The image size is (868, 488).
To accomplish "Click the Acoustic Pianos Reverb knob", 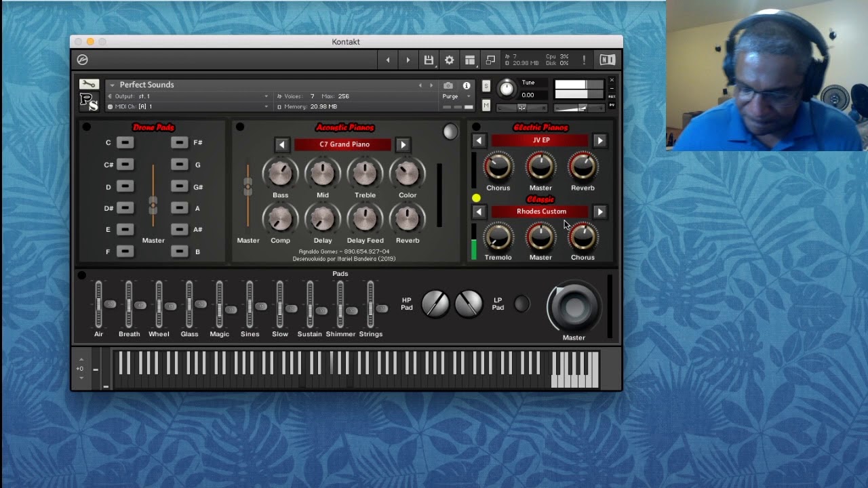I will [407, 219].
